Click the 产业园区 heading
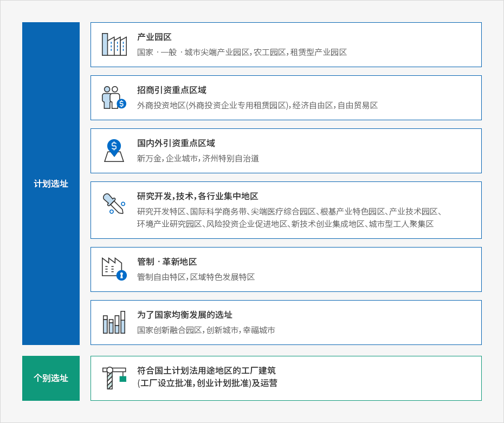Viewport: 504px width, 423px height. (154, 37)
